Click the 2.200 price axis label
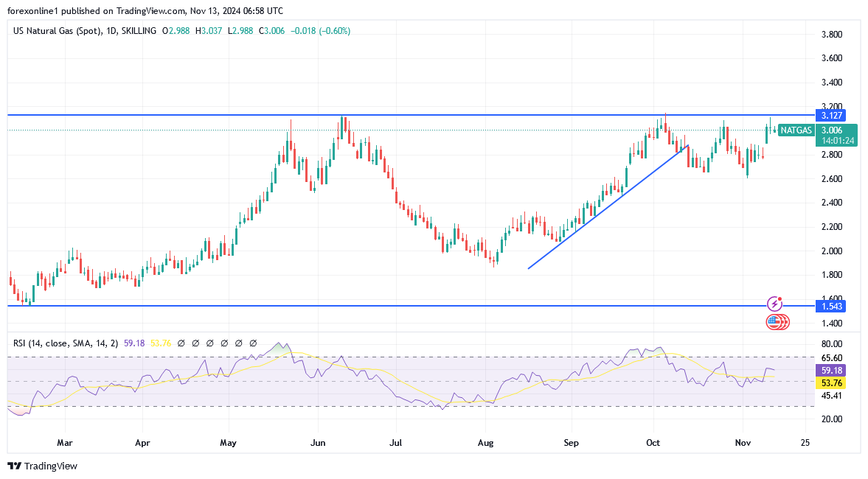Screen dimensions: 868x479 pyautogui.click(x=831, y=227)
